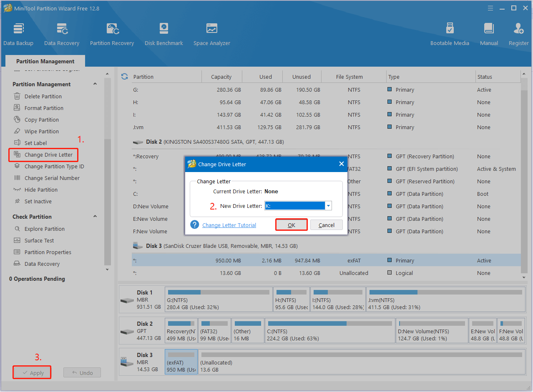Select the G: partition row
The height and width of the screenshot is (392, 533).
coord(326,90)
